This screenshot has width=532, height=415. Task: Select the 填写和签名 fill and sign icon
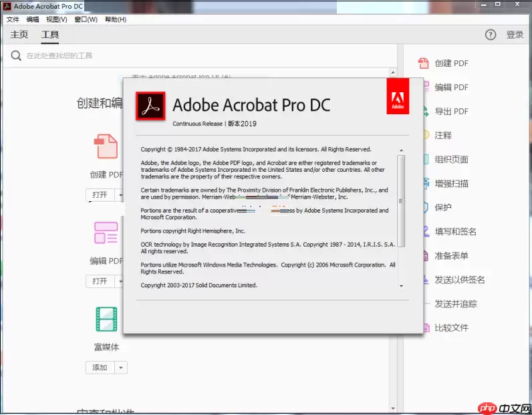(426, 231)
